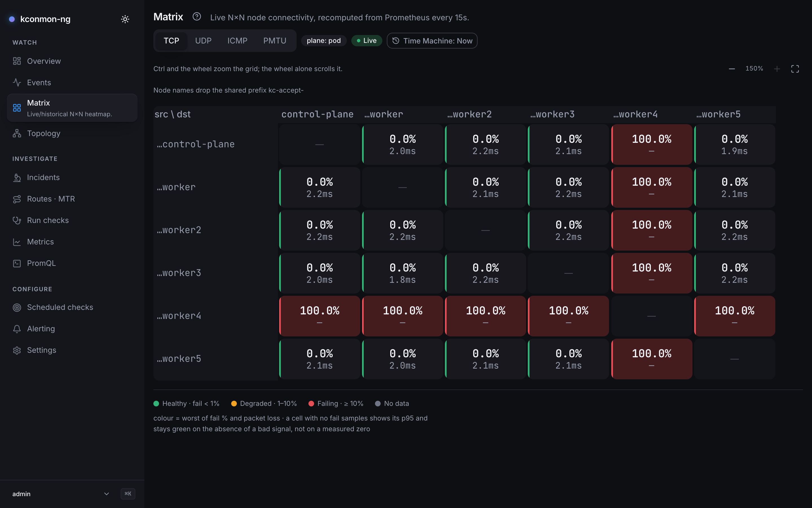The width and height of the screenshot is (812, 508).
Task: Click the 150% zoom level label
Action: click(754, 69)
